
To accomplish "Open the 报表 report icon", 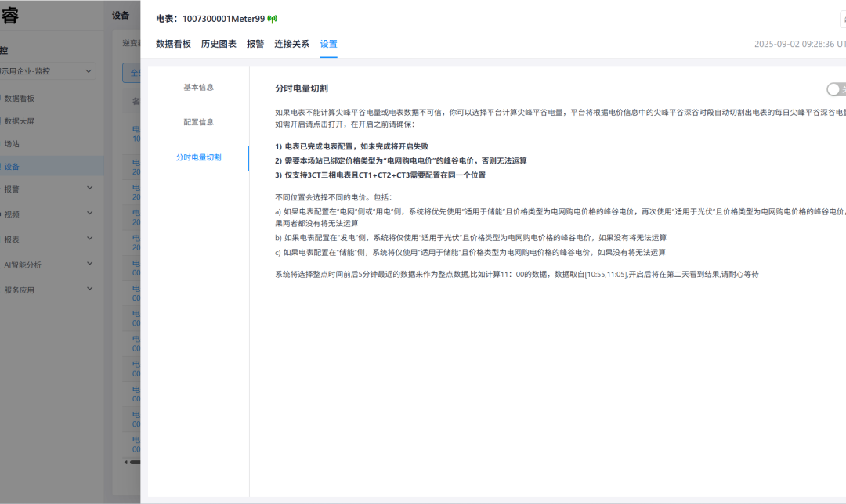I will point(26,237).
